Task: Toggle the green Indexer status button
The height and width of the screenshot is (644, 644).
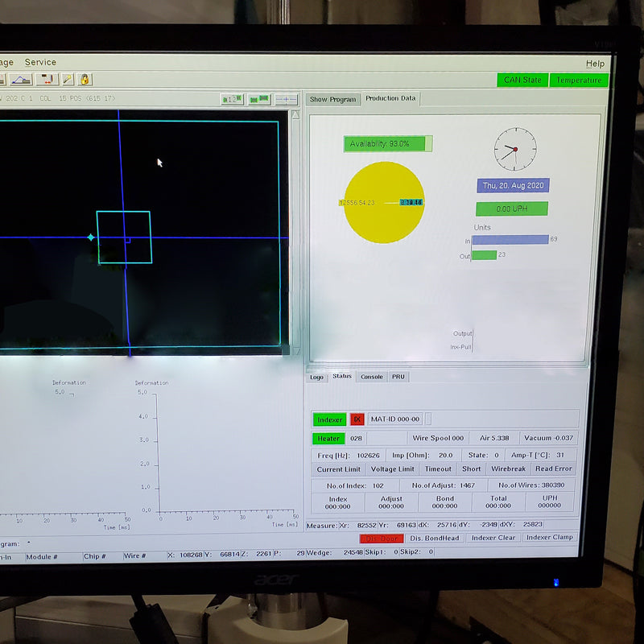Action: pos(329,419)
